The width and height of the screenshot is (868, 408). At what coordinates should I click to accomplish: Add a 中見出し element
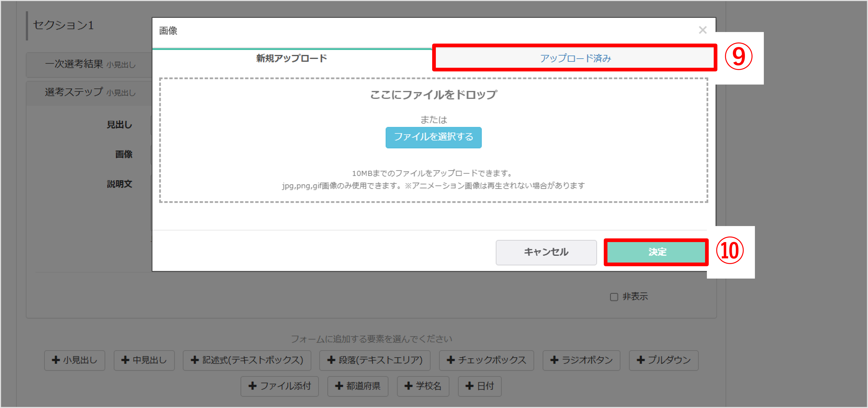pyautogui.click(x=144, y=360)
